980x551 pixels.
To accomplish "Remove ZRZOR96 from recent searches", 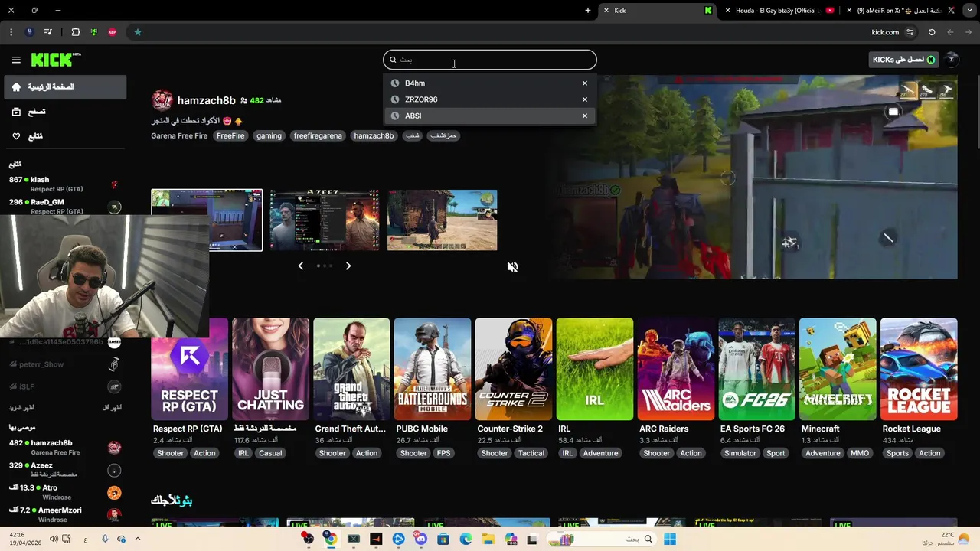I will pyautogui.click(x=585, y=99).
